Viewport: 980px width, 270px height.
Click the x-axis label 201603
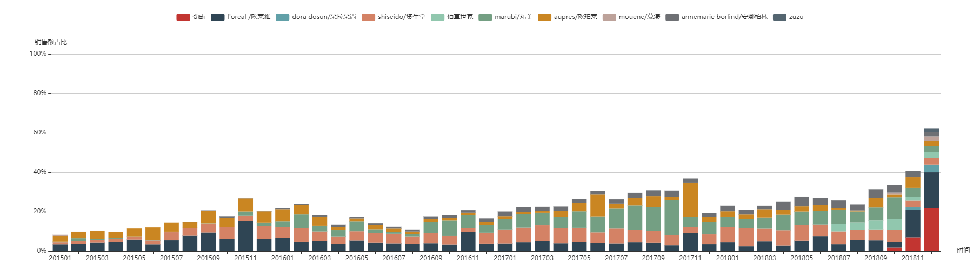[x=319, y=258]
